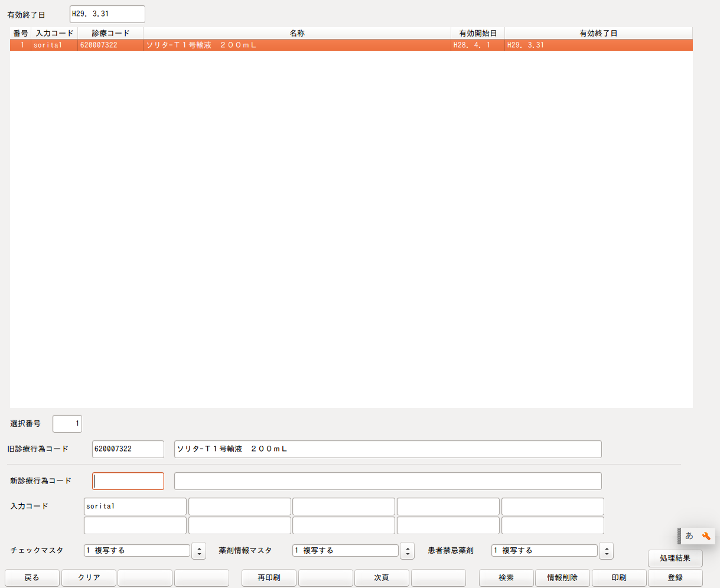This screenshot has width=720, height=588.
Task: Select the ソリタ-T1号輸液 row in list
Action: click(295, 45)
